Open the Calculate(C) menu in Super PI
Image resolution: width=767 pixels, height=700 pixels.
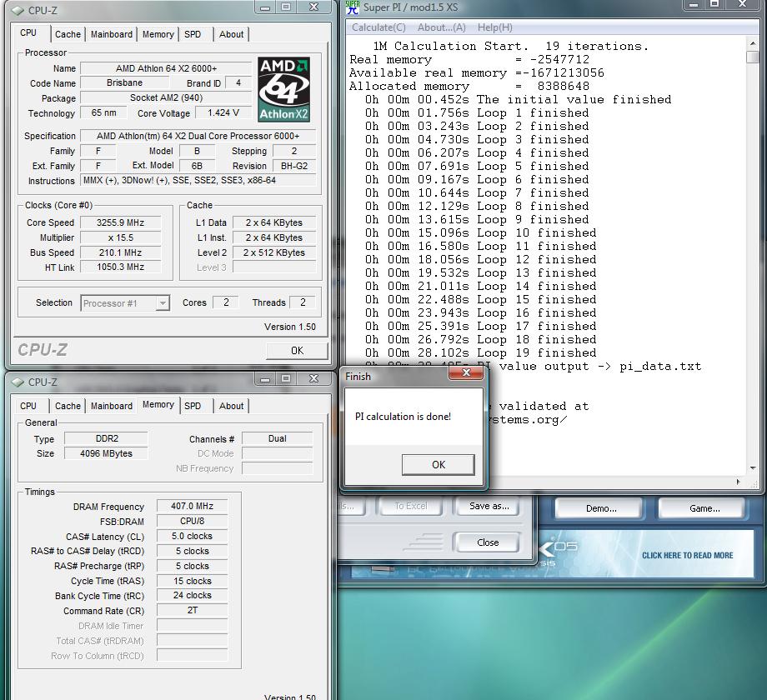tap(378, 27)
